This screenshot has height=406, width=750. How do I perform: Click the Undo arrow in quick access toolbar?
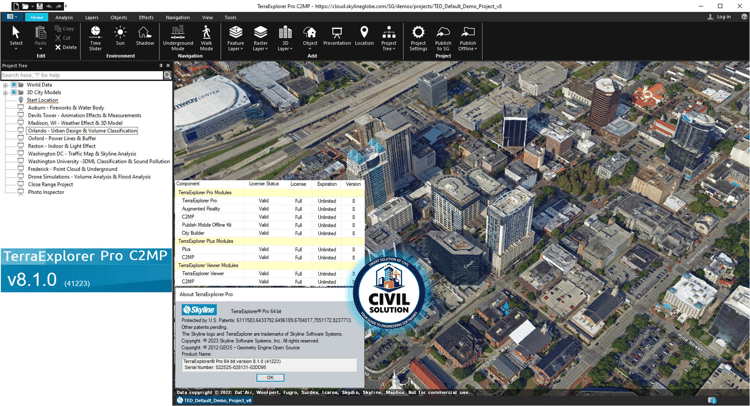(x=49, y=6)
